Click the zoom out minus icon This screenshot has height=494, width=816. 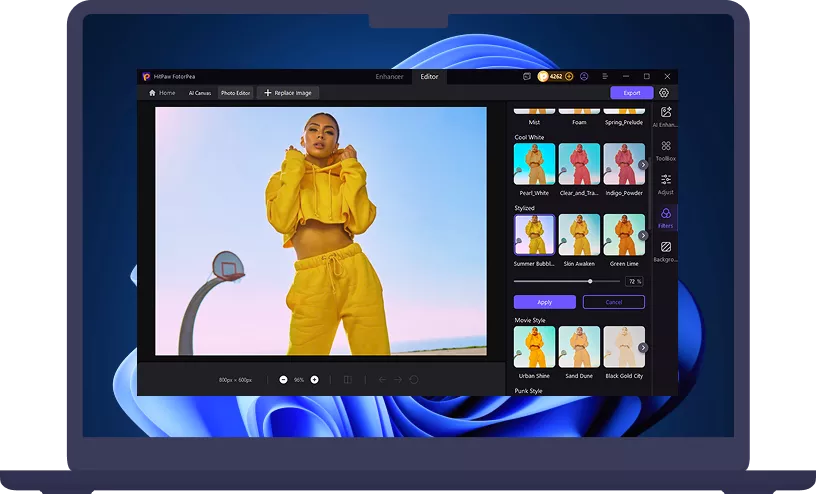(284, 380)
